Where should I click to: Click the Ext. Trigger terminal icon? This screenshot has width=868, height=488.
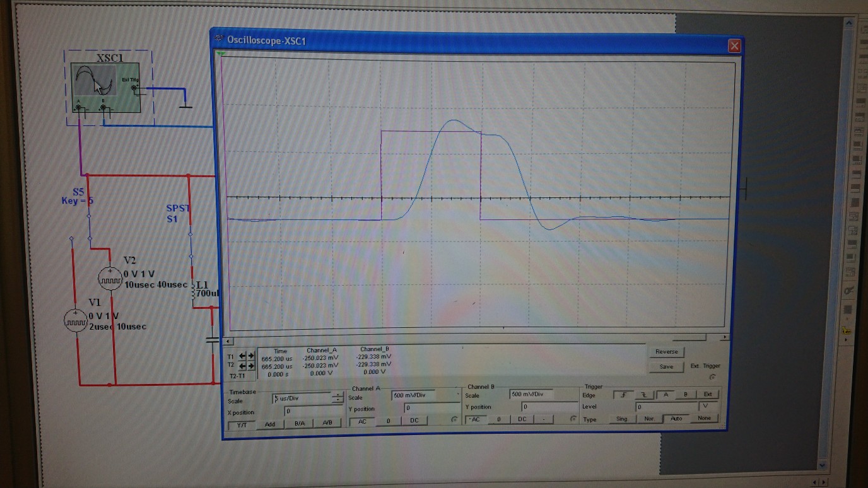point(713,376)
